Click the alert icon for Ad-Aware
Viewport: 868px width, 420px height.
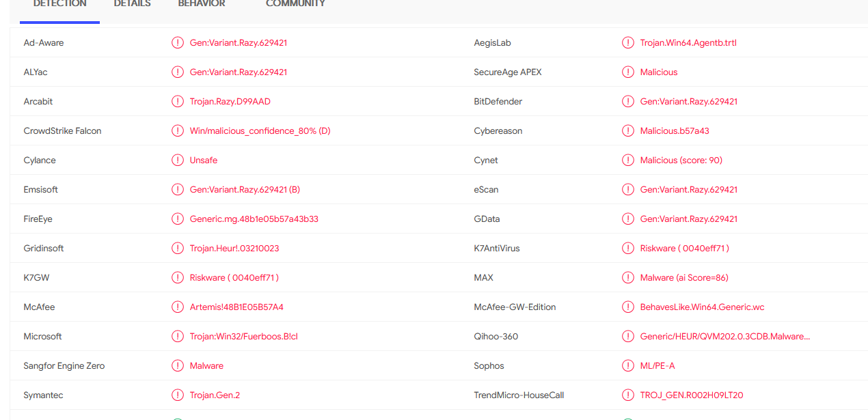click(x=178, y=42)
